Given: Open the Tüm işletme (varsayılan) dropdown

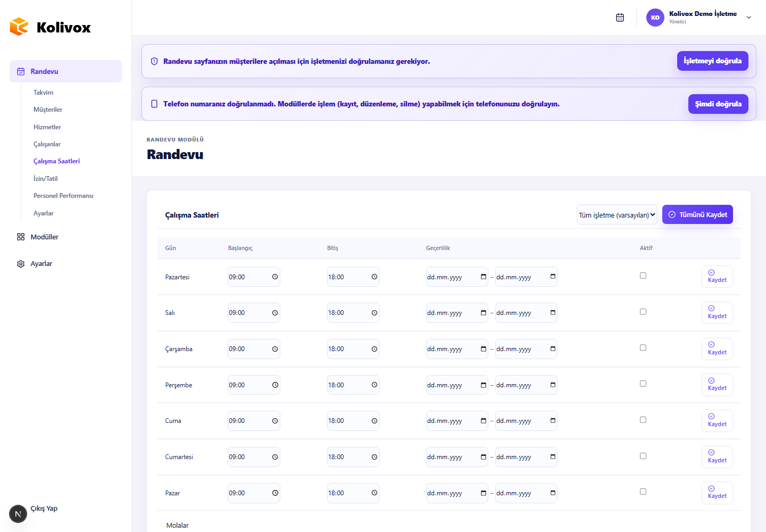Looking at the screenshot, I should [x=617, y=215].
